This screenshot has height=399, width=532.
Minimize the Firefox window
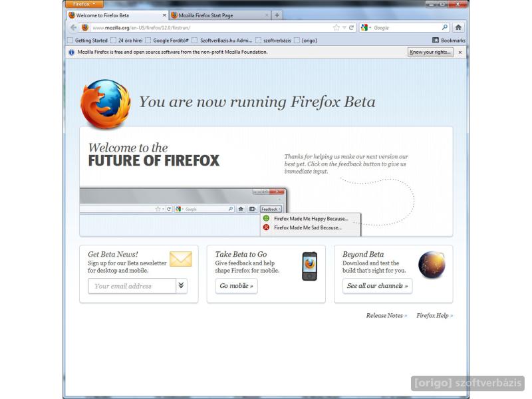431,5
